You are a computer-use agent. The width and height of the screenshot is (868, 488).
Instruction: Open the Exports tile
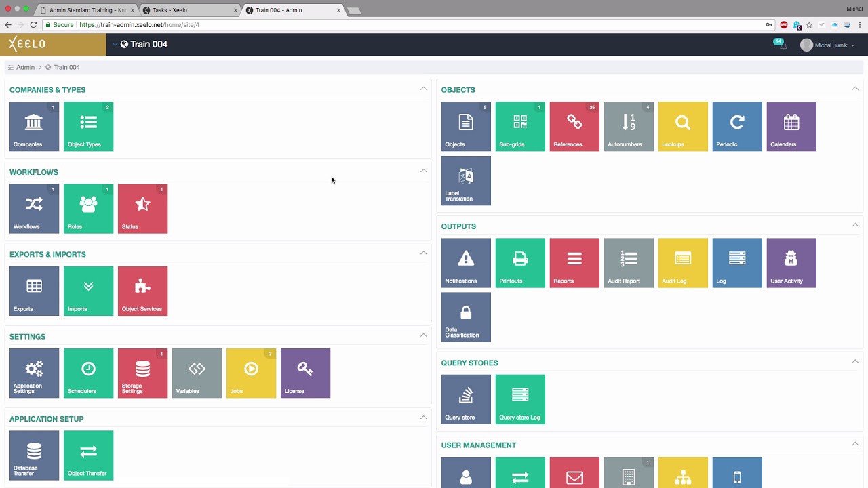pyautogui.click(x=34, y=291)
